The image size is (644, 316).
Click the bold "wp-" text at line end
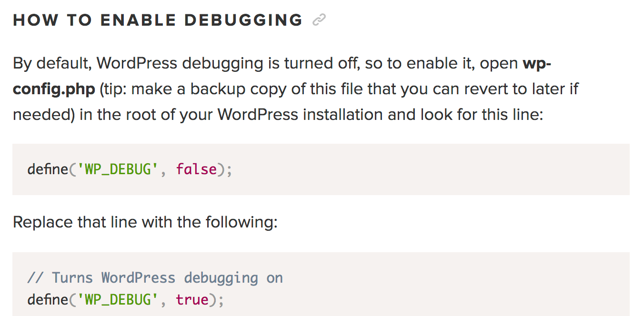[x=537, y=63]
